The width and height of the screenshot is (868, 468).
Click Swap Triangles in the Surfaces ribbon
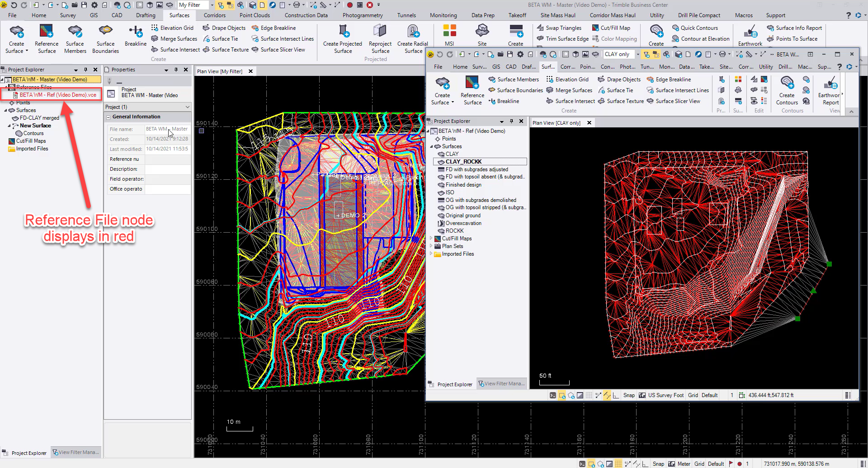[563, 28]
